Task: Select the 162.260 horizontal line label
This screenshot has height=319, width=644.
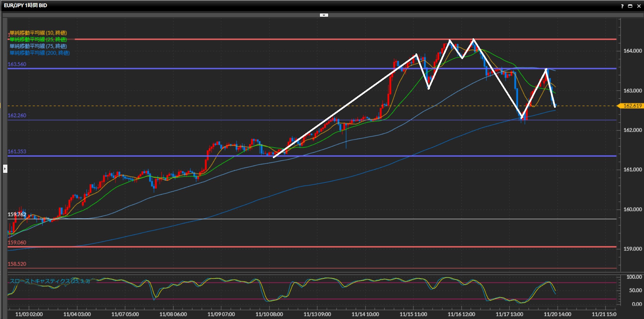Action: click(x=17, y=116)
